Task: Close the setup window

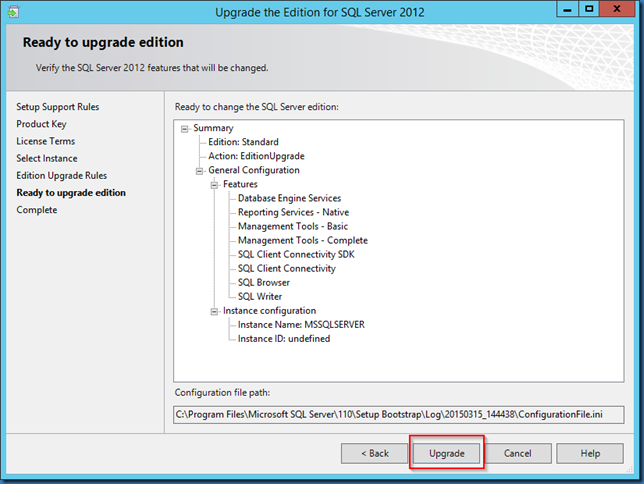Action: pyautogui.click(x=617, y=9)
